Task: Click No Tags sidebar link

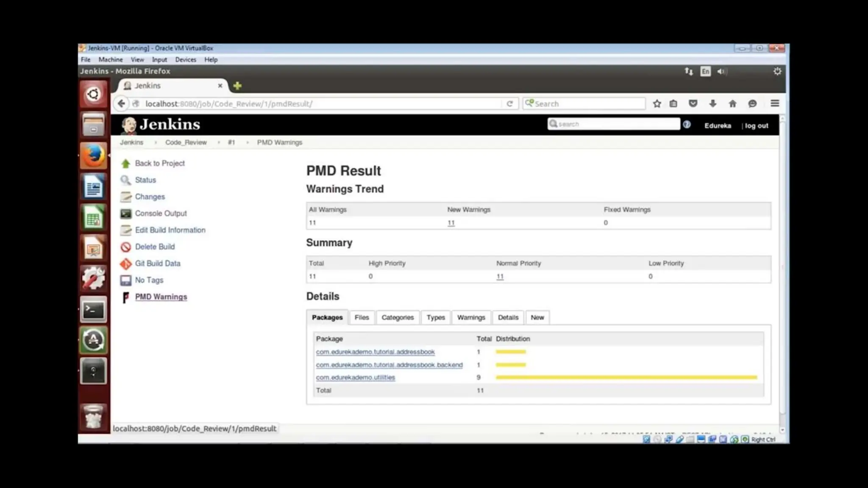Action: (149, 280)
